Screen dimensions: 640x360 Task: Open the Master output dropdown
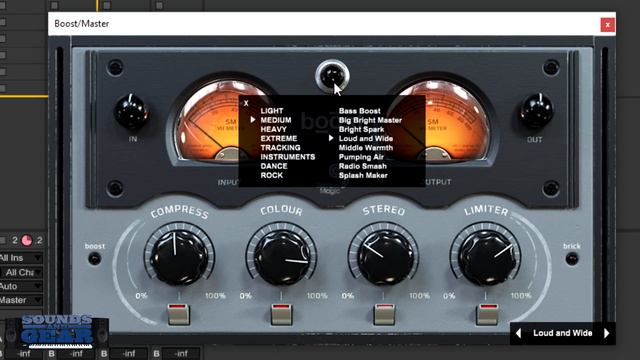(20, 300)
